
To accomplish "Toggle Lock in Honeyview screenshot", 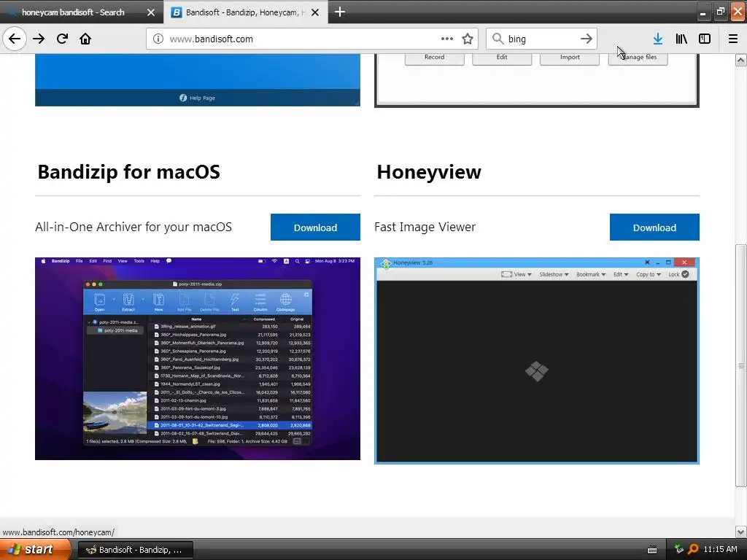I will click(x=678, y=274).
